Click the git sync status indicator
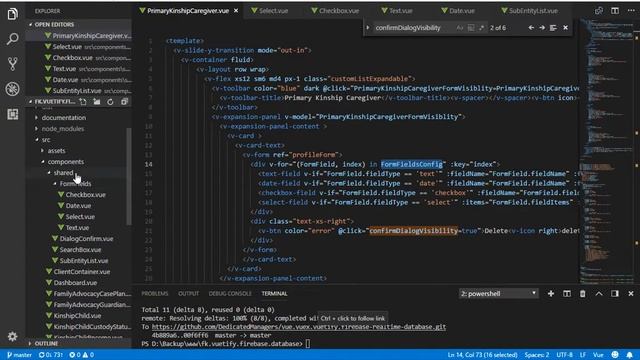 coord(50,355)
